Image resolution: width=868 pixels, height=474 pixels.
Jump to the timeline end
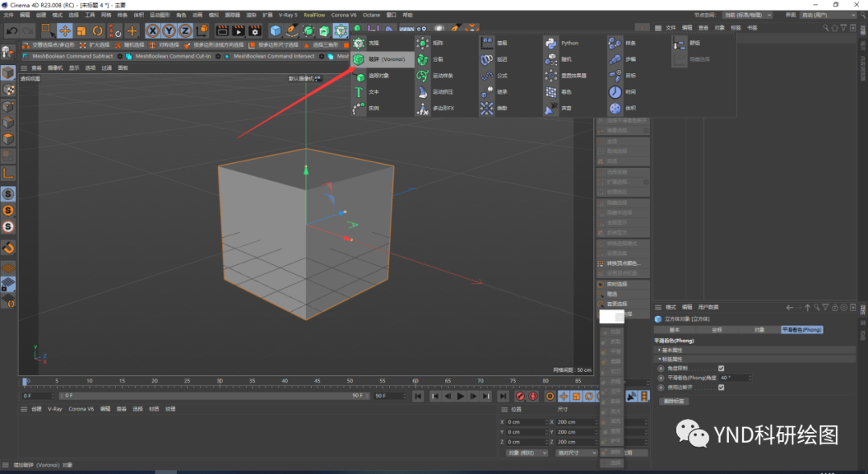point(502,396)
